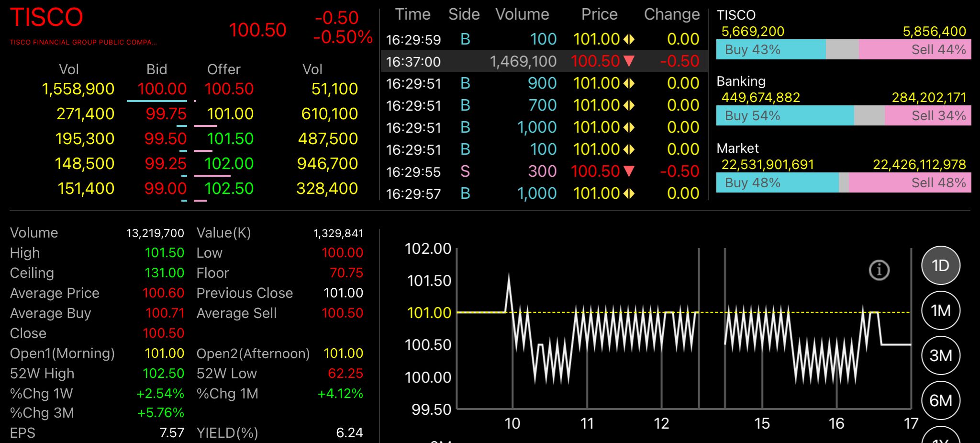980x443 pixels.
Task: Select the 1D chart period
Action: (x=941, y=265)
